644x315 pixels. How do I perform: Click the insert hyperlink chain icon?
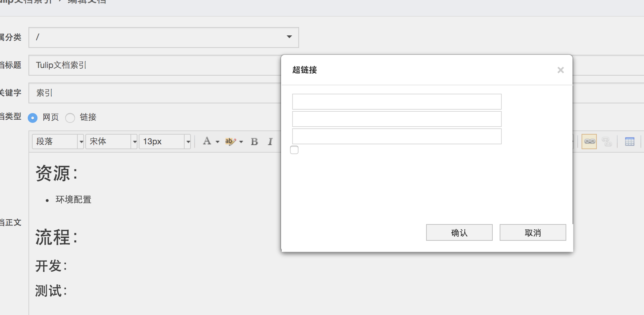(x=589, y=142)
